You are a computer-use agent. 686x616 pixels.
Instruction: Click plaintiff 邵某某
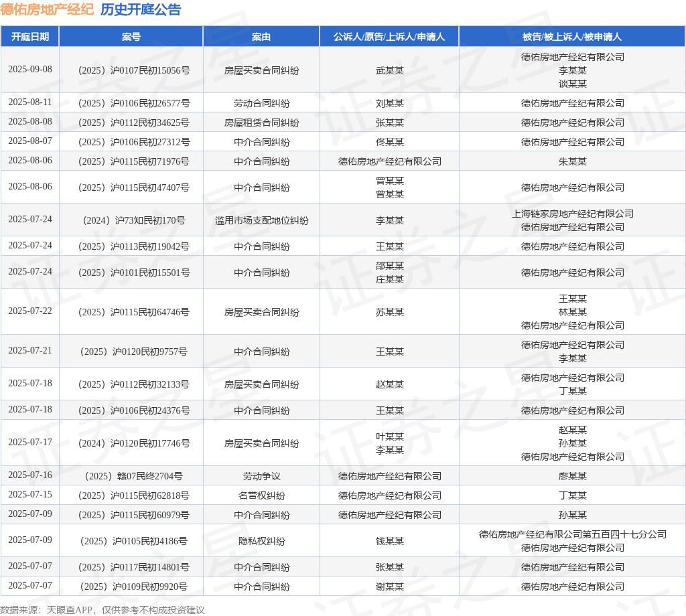pos(389,266)
